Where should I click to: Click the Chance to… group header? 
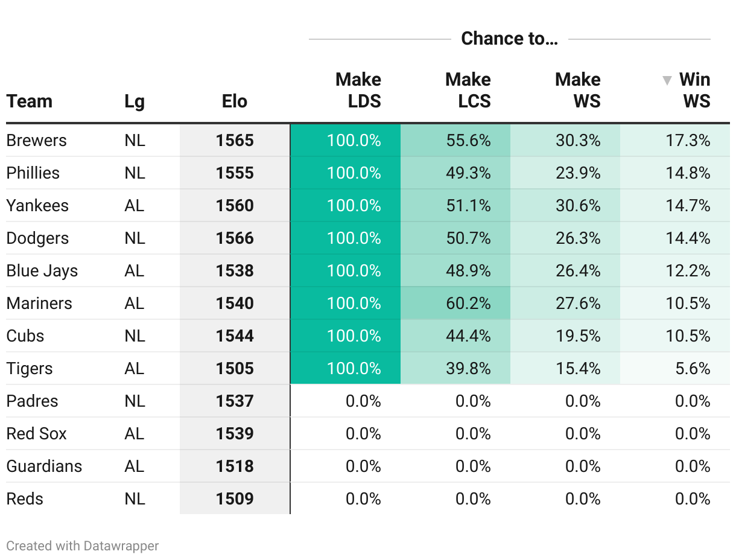(x=510, y=39)
